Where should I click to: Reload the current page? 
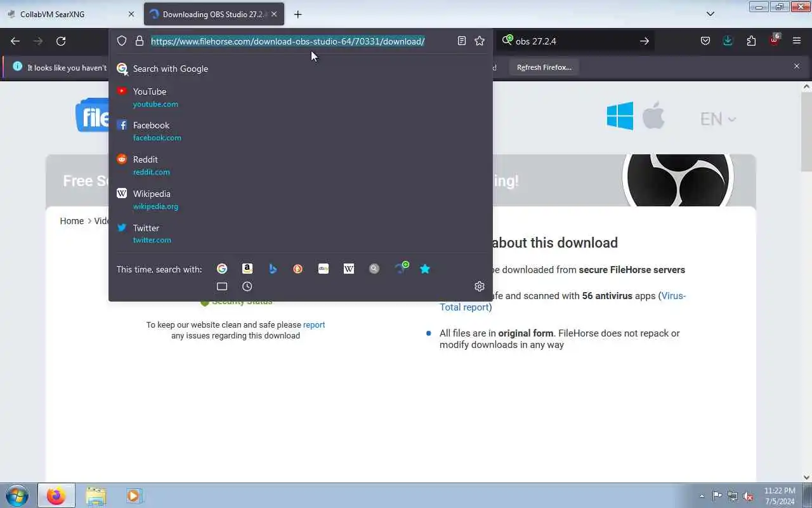(x=61, y=41)
